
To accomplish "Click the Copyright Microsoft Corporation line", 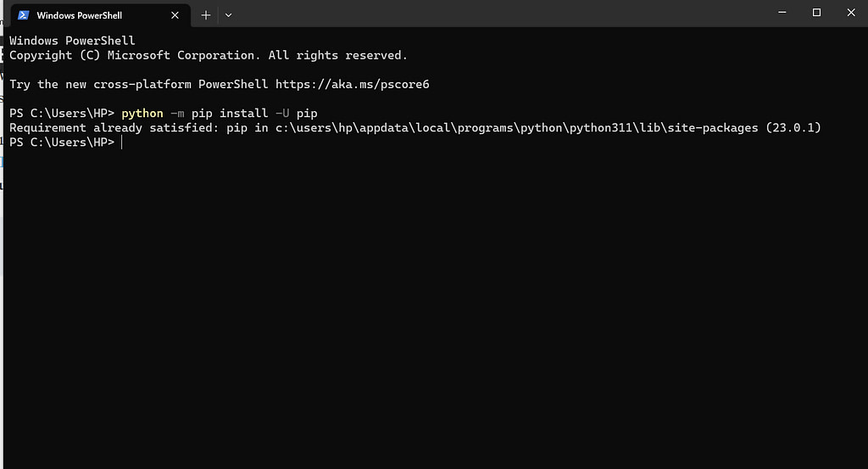I will 209,55.
